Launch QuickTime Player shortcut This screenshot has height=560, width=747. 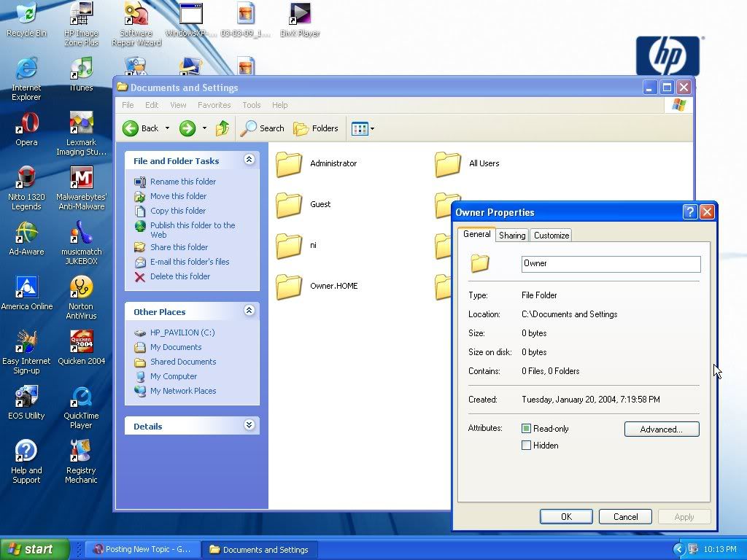pos(82,407)
